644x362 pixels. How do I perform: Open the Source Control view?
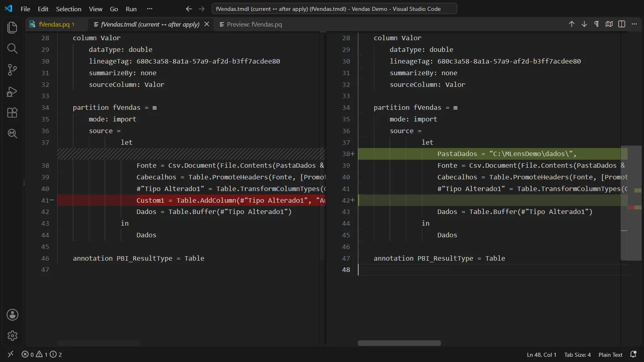pos(12,70)
